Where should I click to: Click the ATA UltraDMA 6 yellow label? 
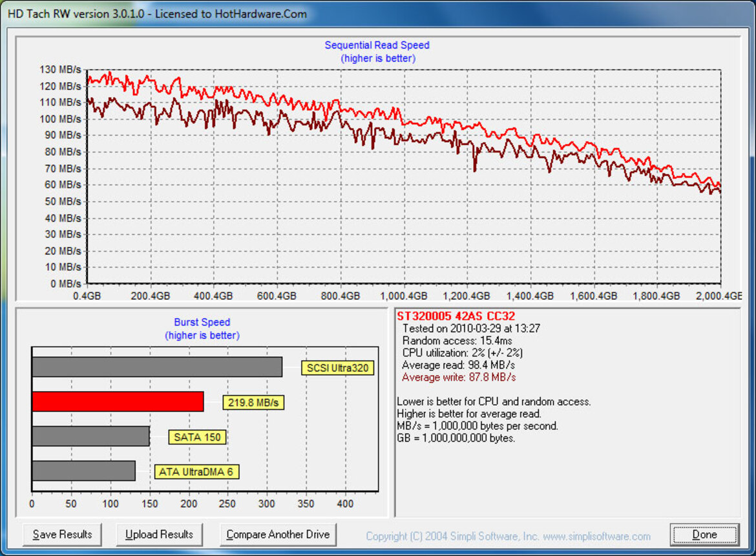(x=196, y=471)
